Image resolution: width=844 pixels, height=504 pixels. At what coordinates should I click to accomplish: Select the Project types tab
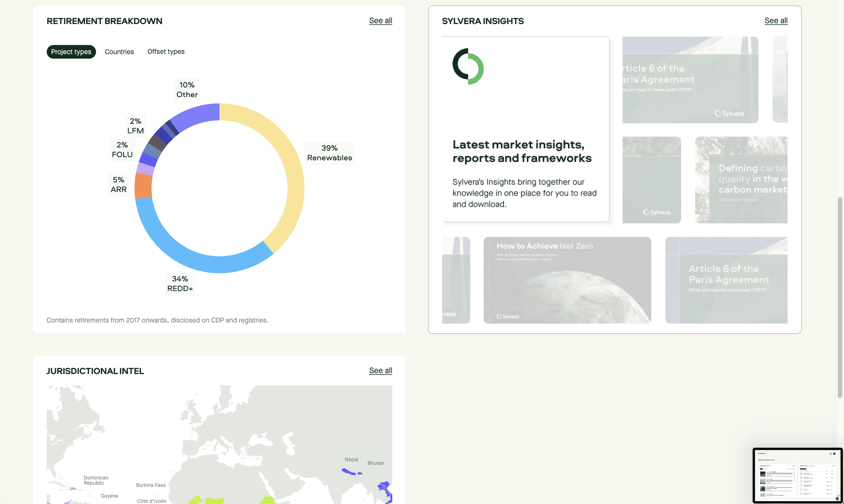[x=71, y=52]
